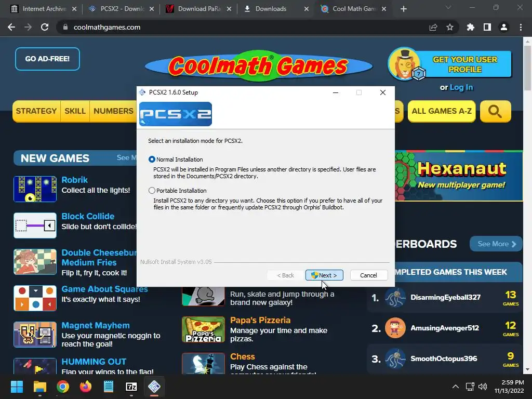Image resolution: width=532 pixels, height=399 pixels.
Task: Open the Magnet Mayhem link
Action: pos(96,325)
